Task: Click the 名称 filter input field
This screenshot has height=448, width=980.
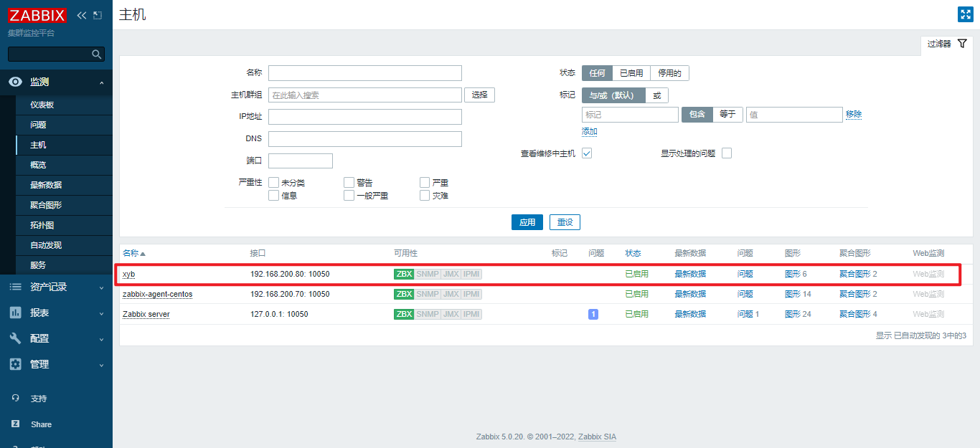Action: (365, 73)
